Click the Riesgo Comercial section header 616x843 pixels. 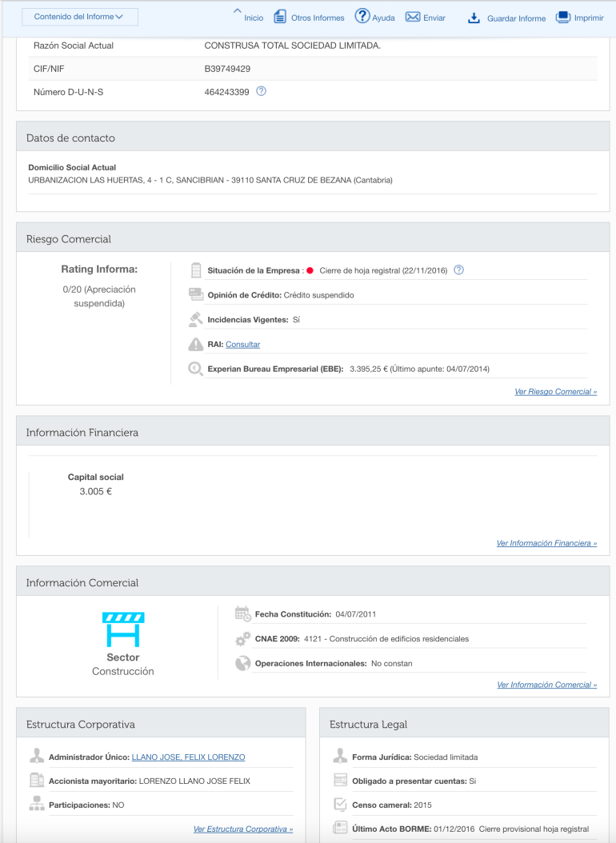tap(69, 239)
